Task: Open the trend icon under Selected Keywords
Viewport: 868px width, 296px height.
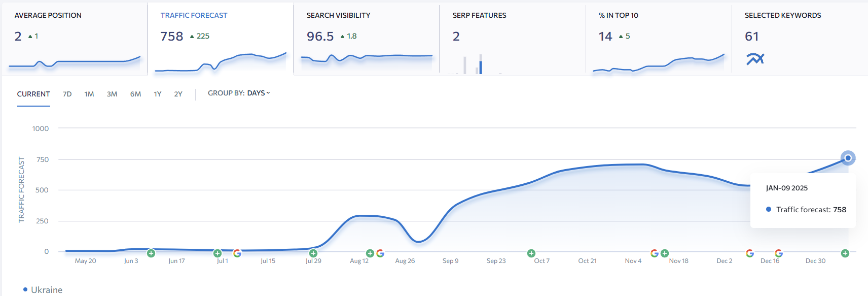Action: click(754, 59)
